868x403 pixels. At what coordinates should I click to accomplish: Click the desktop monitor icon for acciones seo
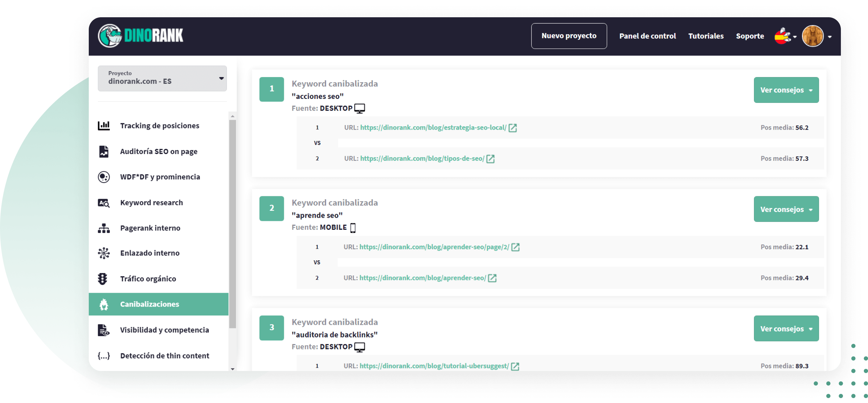(x=359, y=108)
